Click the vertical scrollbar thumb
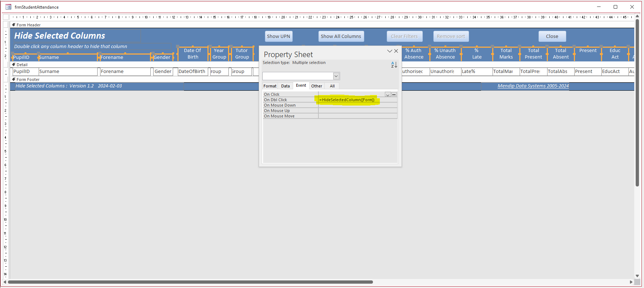644x288 pixels. coord(637,103)
